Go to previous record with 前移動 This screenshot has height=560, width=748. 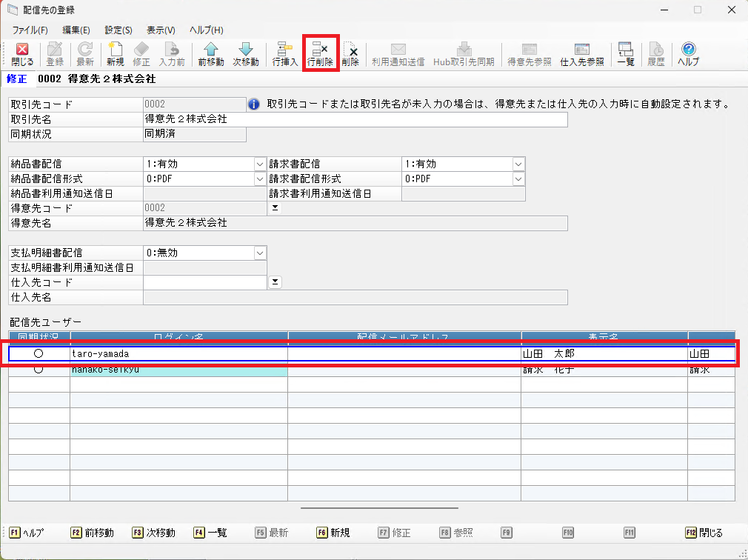coord(210,54)
